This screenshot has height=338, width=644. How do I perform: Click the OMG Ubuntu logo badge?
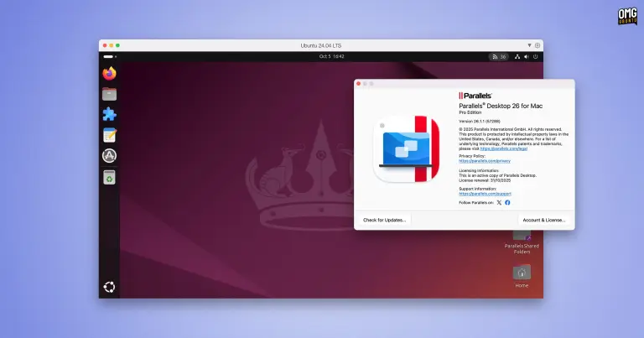pos(627,17)
